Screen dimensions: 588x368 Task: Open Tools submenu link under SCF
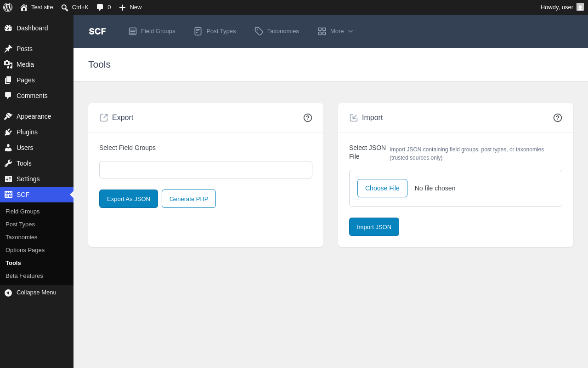pos(13,263)
